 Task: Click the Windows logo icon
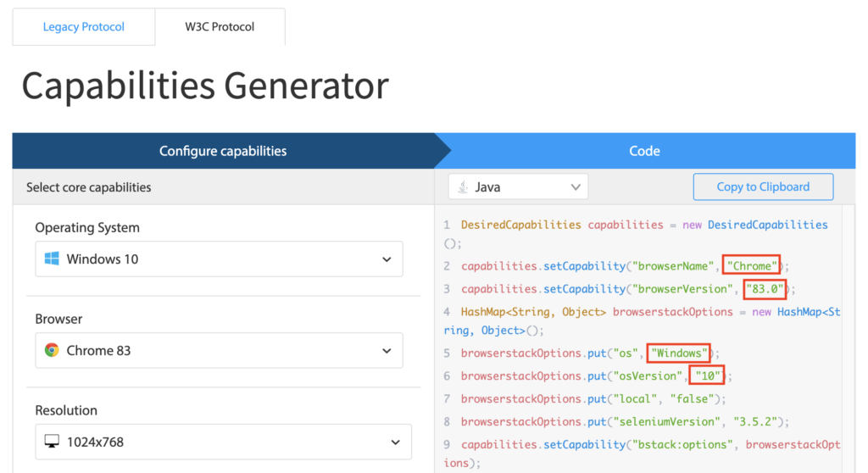coord(52,259)
